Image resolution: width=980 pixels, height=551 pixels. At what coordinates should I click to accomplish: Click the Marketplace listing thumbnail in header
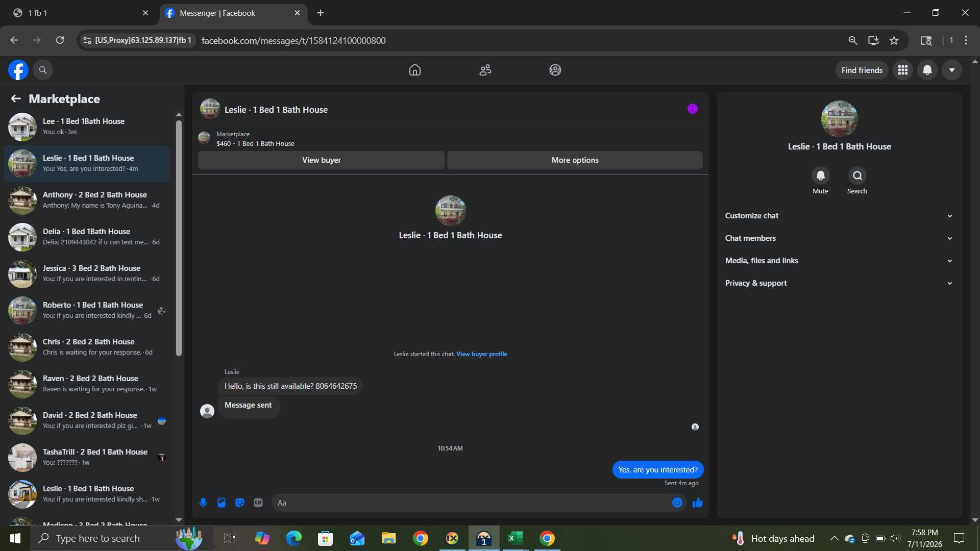coord(204,138)
